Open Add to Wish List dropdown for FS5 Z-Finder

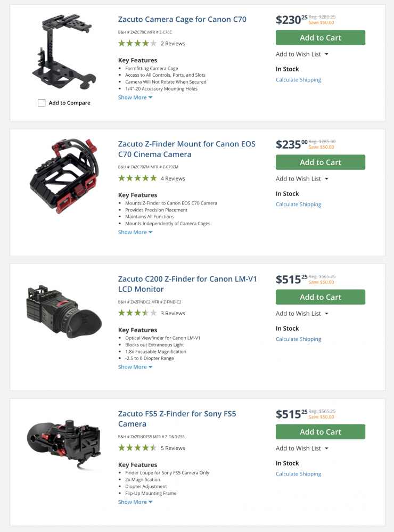302,448
